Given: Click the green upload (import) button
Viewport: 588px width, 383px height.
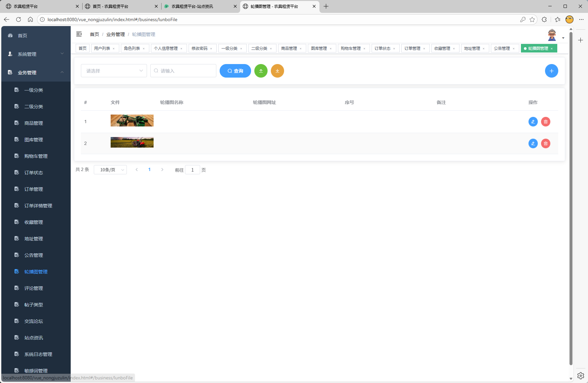Looking at the screenshot, I should coord(261,71).
